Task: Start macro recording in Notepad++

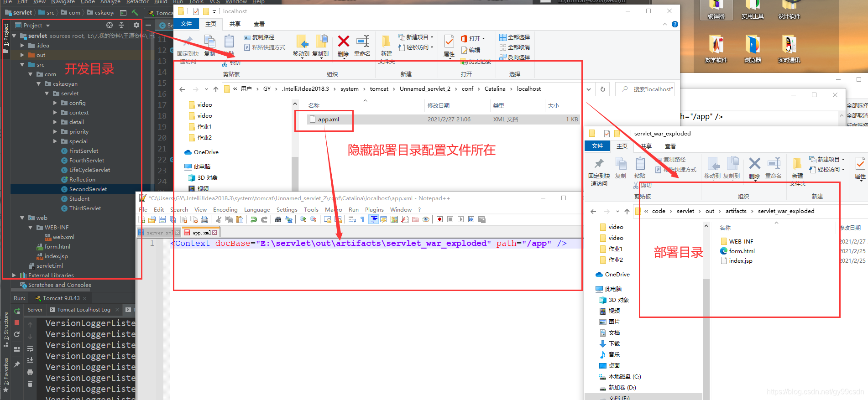Action: pyautogui.click(x=439, y=219)
